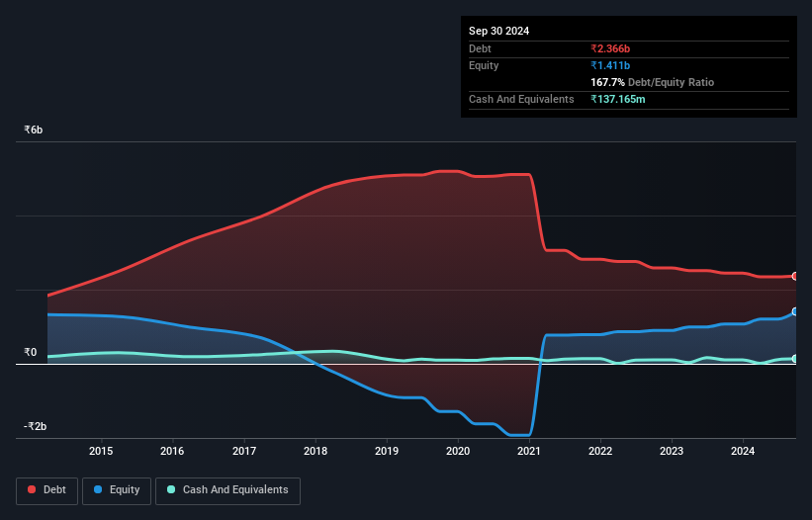Click the 167.7% Debt/Equity Ratio text
812x520 pixels.
652,82
